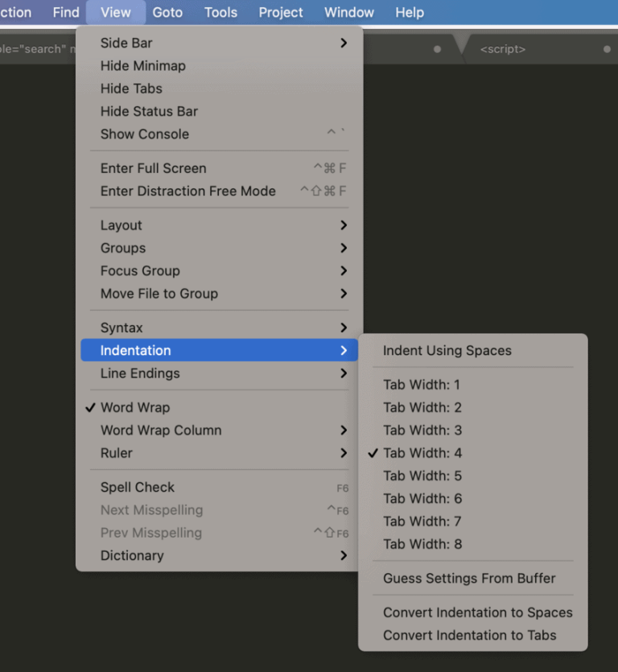This screenshot has width=618, height=672.
Task: Click Hide Minimap
Action: click(x=142, y=66)
